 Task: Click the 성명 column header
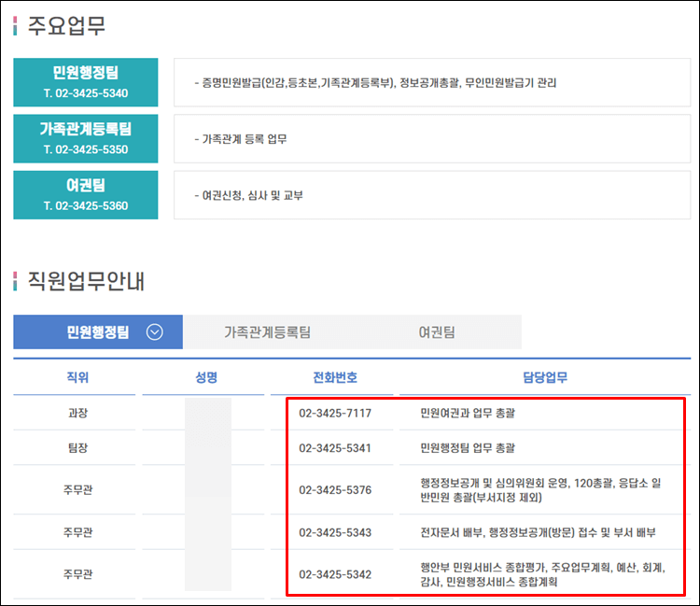tap(206, 378)
